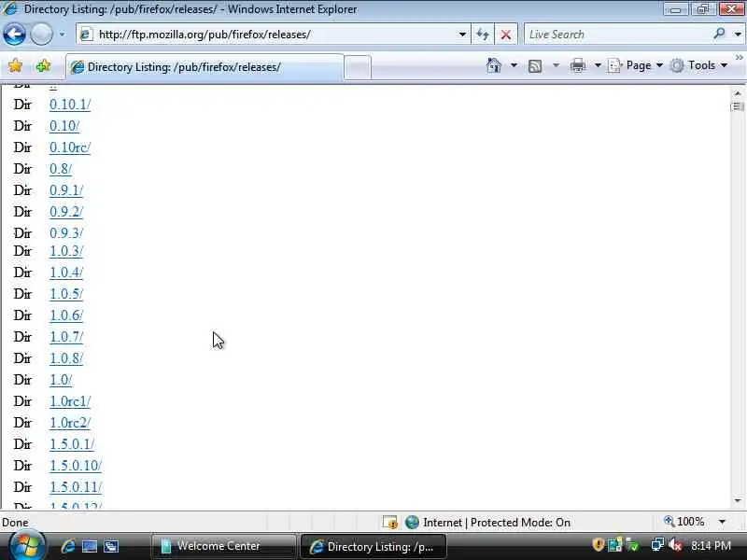Click the 100% zoom level button
Viewport: 747px width, 560px height.
click(684, 522)
